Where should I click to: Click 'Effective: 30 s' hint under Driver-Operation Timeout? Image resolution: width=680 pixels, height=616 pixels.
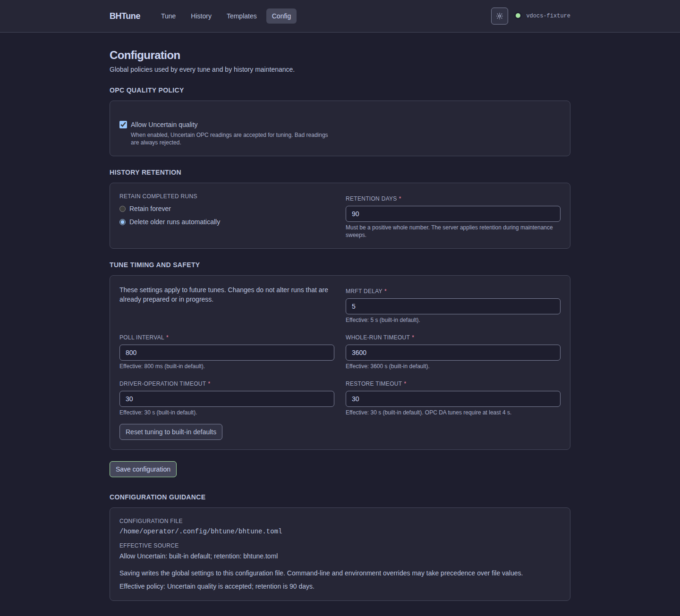[x=158, y=413]
